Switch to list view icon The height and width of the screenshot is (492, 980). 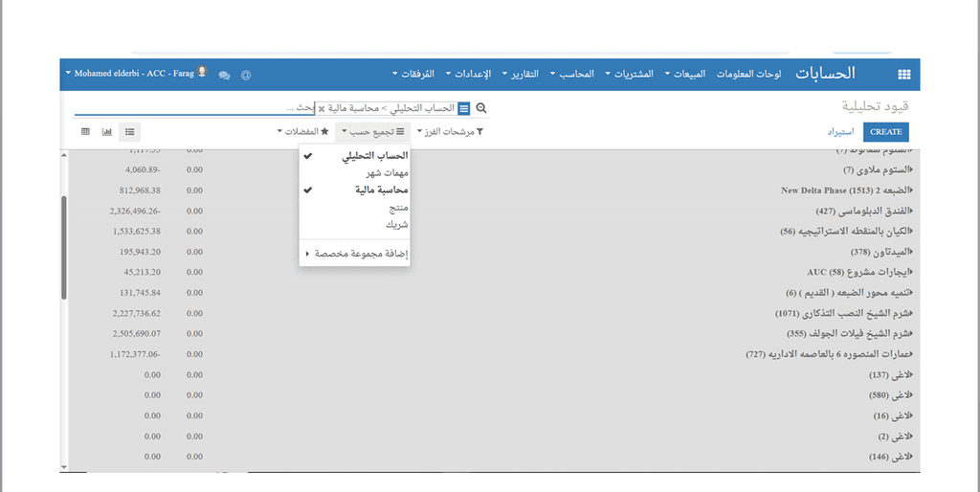pyautogui.click(x=129, y=132)
